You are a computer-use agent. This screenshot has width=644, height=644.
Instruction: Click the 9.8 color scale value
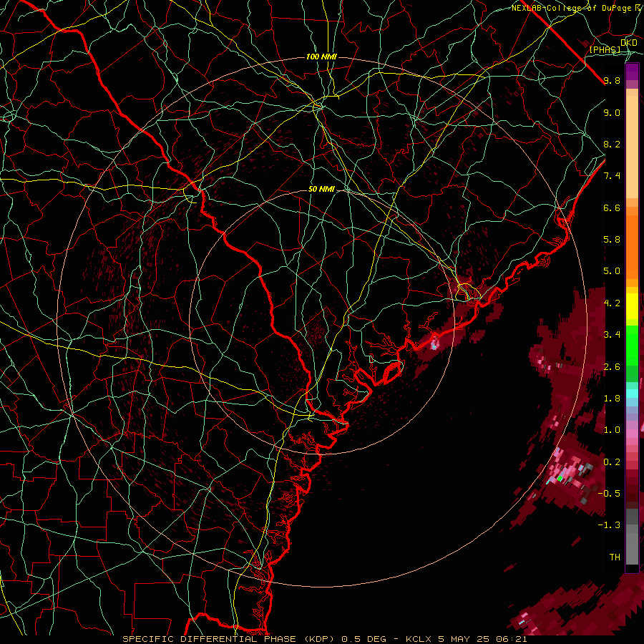(612, 80)
